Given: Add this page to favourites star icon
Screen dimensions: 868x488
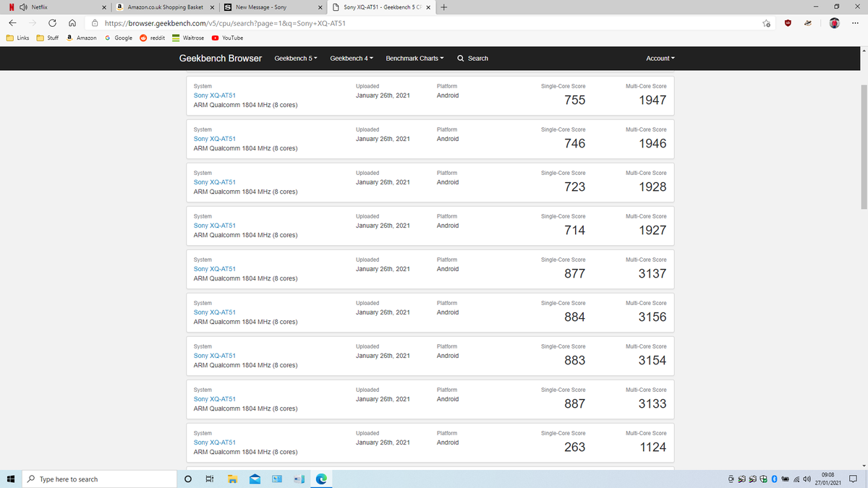Looking at the screenshot, I should pos(766,23).
